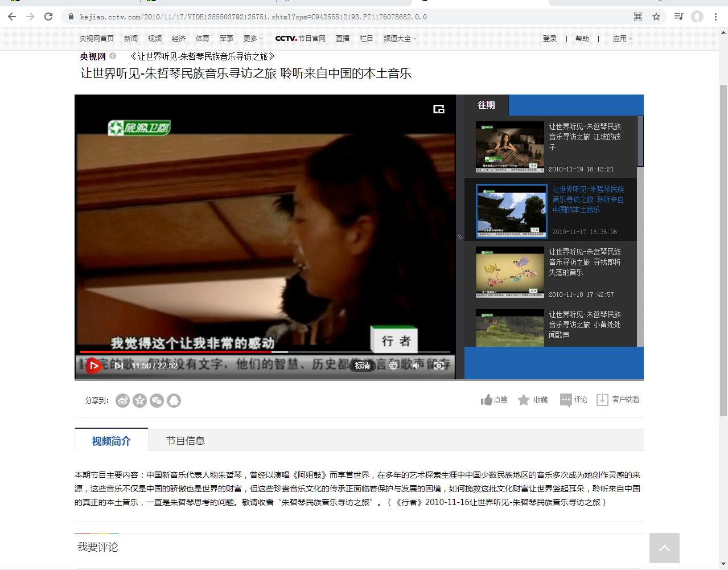
Task: Share the video to Weibo
Action: point(122,400)
